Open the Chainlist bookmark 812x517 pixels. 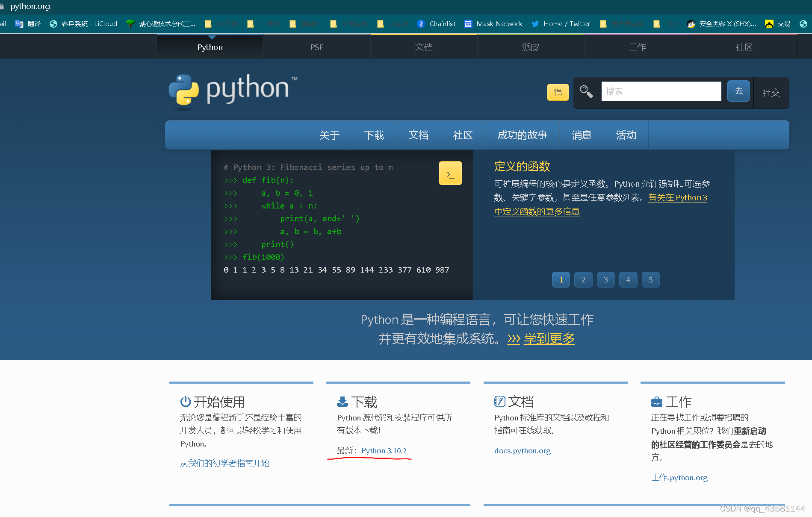point(436,24)
